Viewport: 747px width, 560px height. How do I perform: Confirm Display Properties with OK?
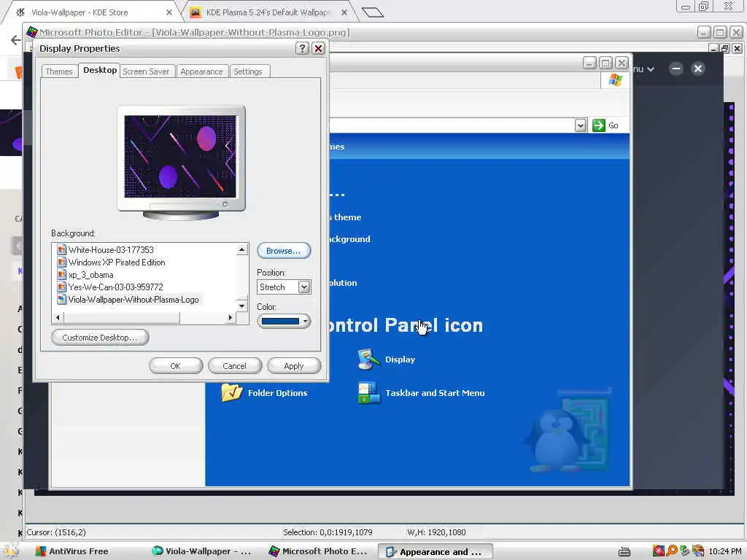click(x=175, y=366)
